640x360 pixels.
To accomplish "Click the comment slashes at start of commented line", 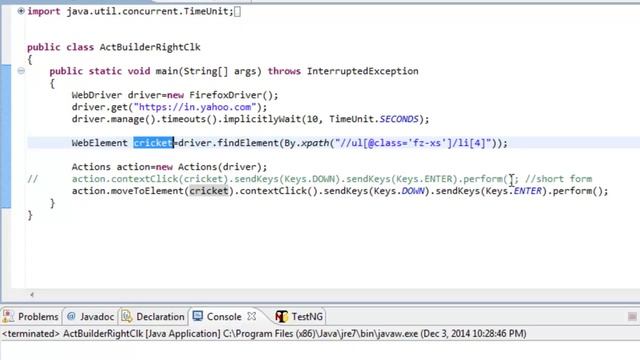I will coord(33,179).
